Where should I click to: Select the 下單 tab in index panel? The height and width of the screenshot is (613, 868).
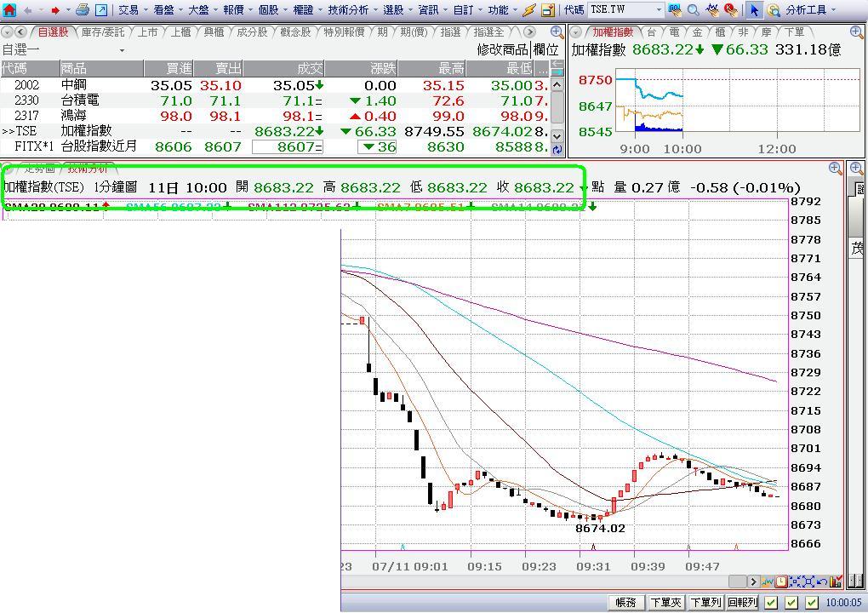795,32
